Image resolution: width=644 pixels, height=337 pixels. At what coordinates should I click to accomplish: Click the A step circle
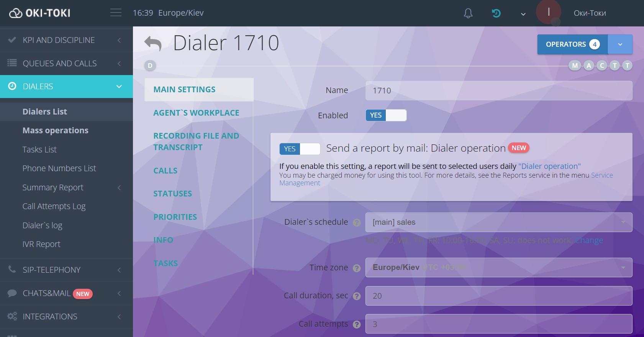pyautogui.click(x=588, y=65)
